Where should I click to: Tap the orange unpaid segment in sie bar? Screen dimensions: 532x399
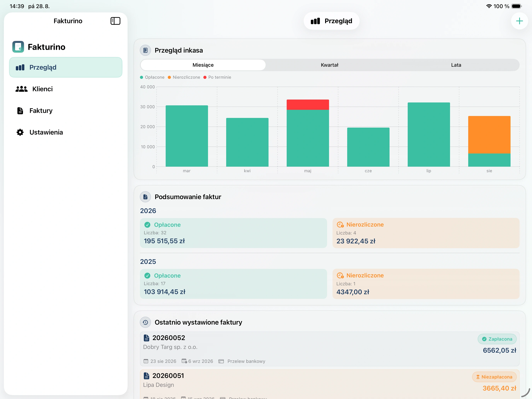pyautogui.click(x=489, y=135)
